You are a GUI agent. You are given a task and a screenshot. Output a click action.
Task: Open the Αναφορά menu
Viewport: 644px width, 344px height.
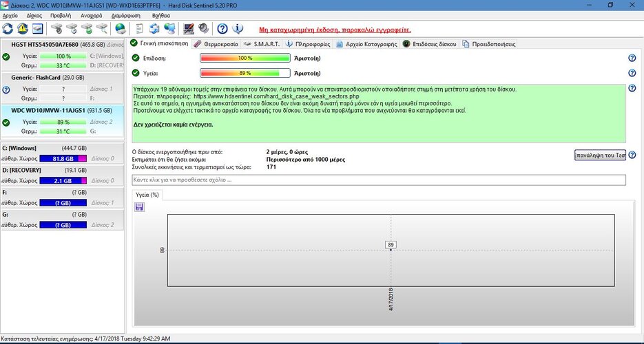pyautogui.click(x=91, y=16)
